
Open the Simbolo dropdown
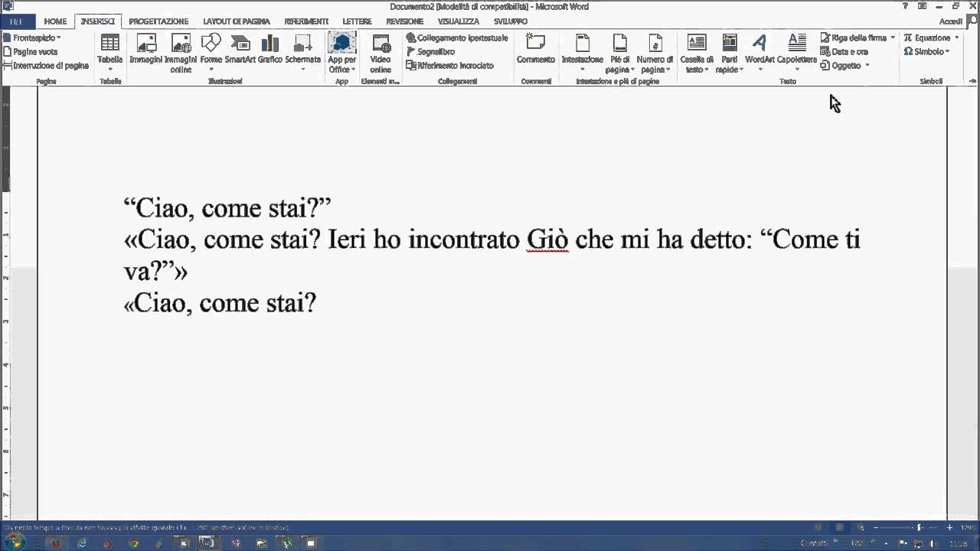(926, 51)
